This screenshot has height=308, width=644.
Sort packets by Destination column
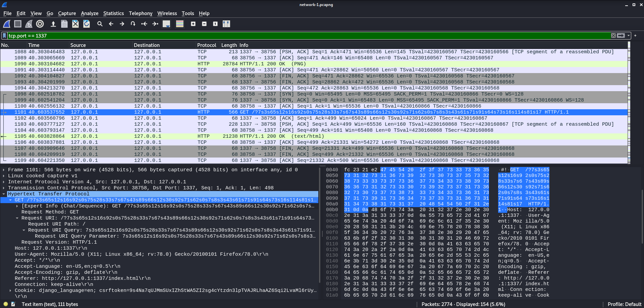[164, 45]
